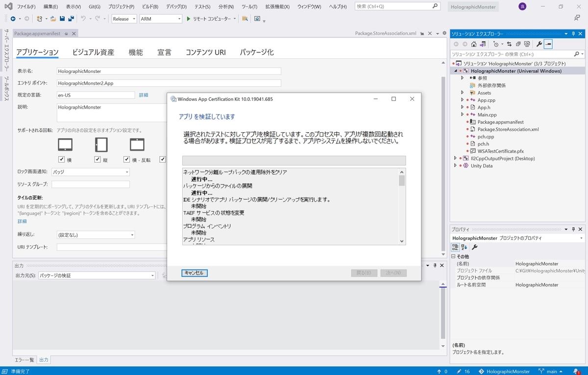Viewport: 588px width, 375px height.
Task: Click the 表示名 HolographicMonster input field
Action: 169,71
